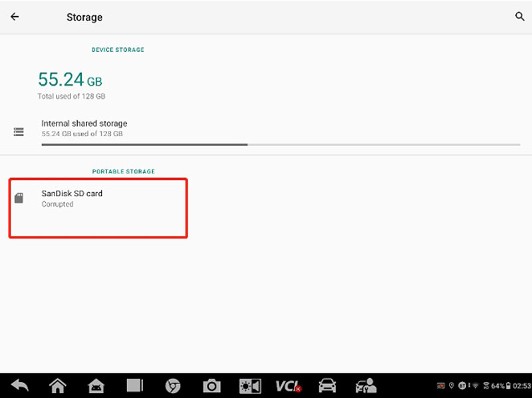Tap the Total used of 128 GB text
532x398 pixels.
[x=71, y=96]
